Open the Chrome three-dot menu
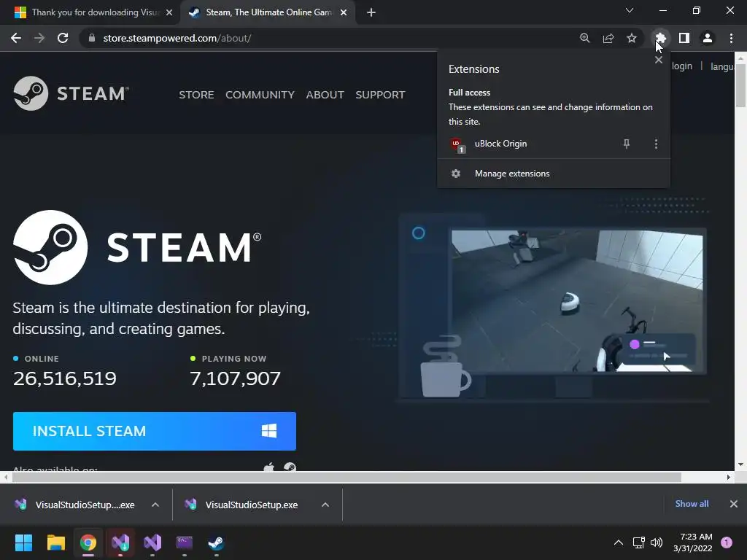 coord(731,38)
